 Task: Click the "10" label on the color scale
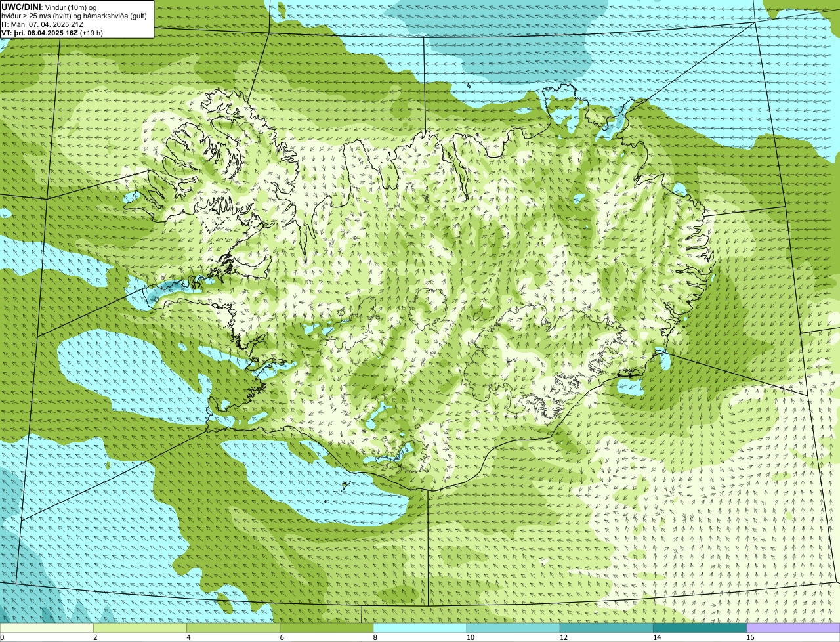470,637
